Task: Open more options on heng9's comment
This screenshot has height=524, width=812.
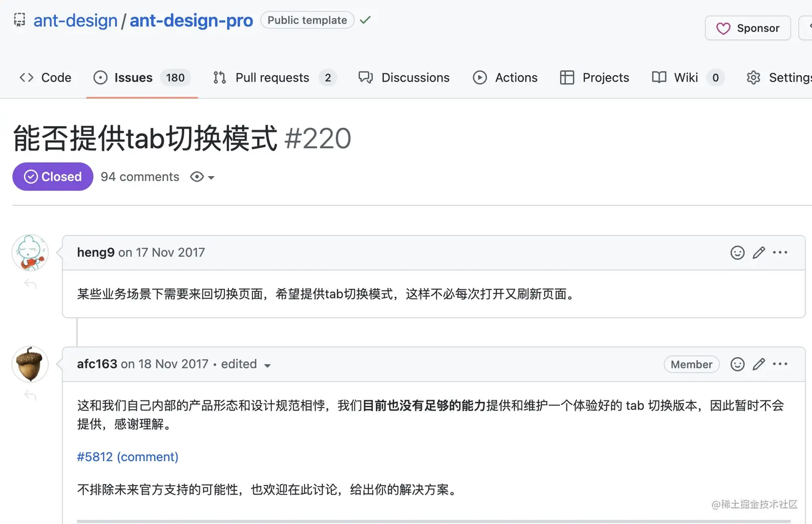Action: [780, 252]
